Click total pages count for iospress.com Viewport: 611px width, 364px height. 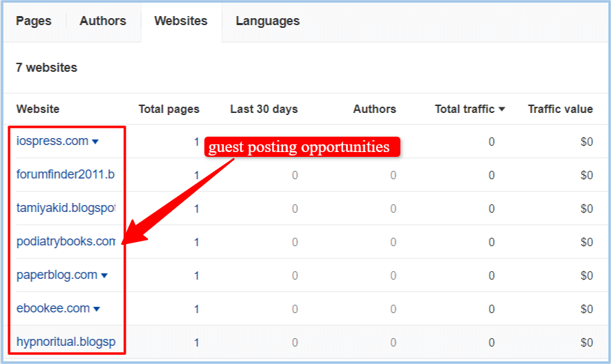point(197,142)
